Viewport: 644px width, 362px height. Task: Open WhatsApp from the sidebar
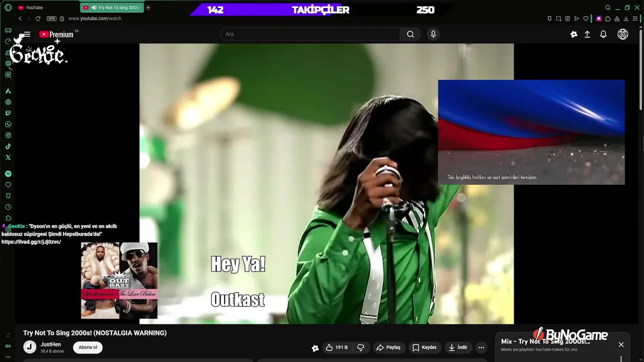(8, 124)
